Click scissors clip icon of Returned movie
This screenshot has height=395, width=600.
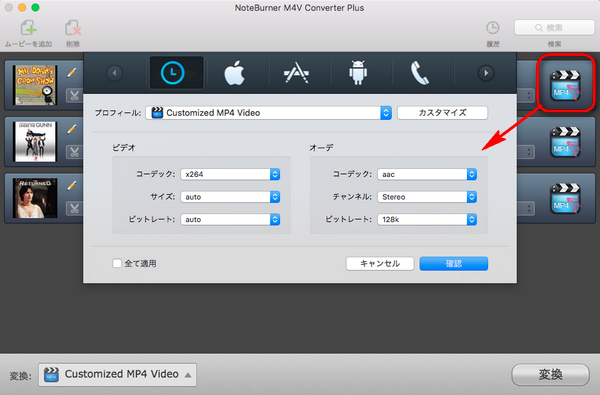(74, 209)
